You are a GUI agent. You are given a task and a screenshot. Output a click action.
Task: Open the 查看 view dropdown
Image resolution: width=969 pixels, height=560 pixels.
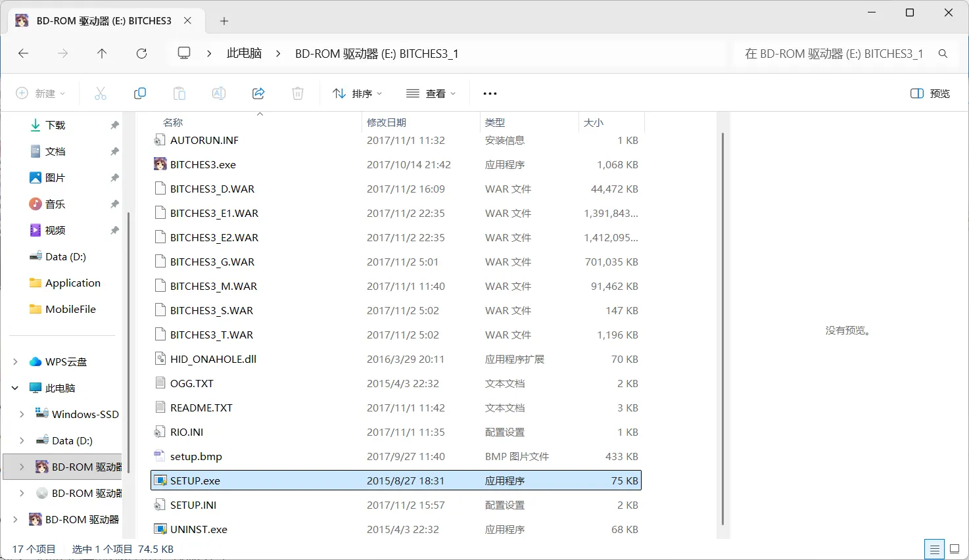pos(431,93)
